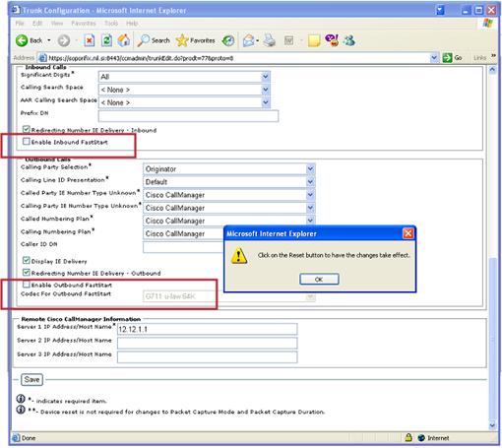The image size is (502, 448).
Task: Click warning icon in the dialog
Action: (239, 255)
